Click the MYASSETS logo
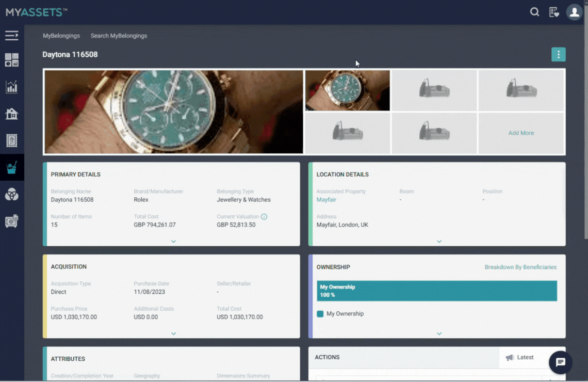Viewport: 588px width, 382px height. tap(37, 12)
